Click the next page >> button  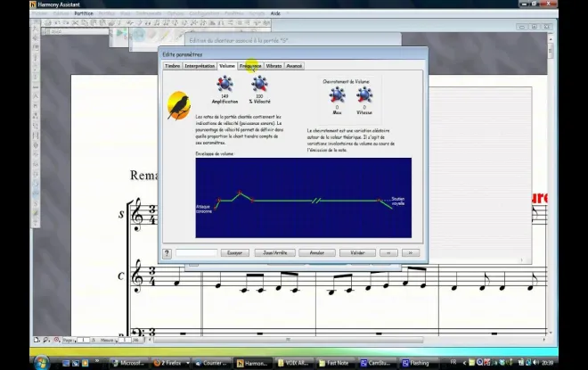coord(411,253)
